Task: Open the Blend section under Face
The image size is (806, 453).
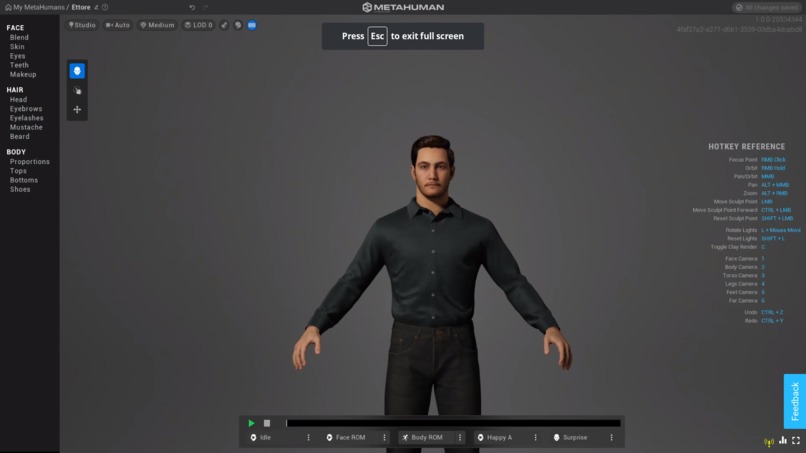Action: [x=19, y=37]
